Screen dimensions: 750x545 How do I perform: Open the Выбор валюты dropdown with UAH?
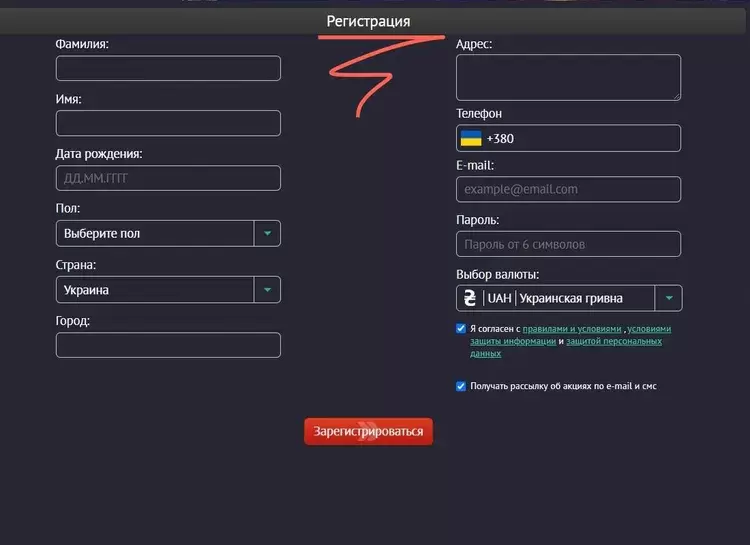tap(569, 298)
